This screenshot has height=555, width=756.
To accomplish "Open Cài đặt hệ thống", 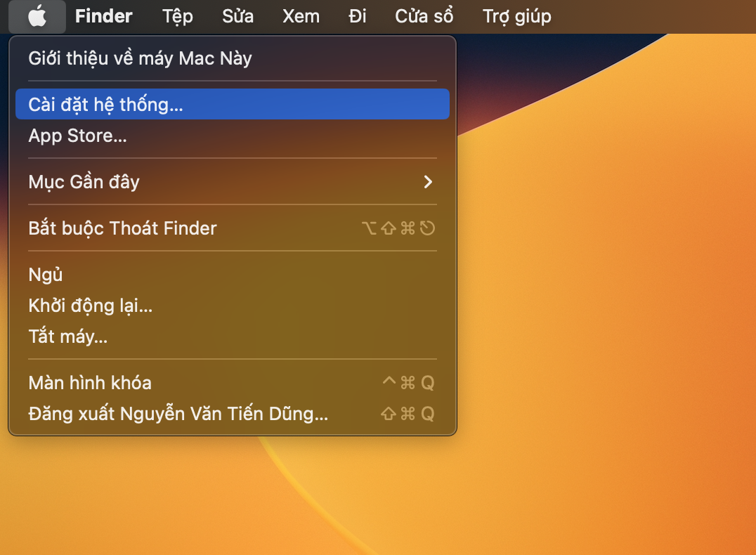I will pyautogui.click(x=105, y=105).
